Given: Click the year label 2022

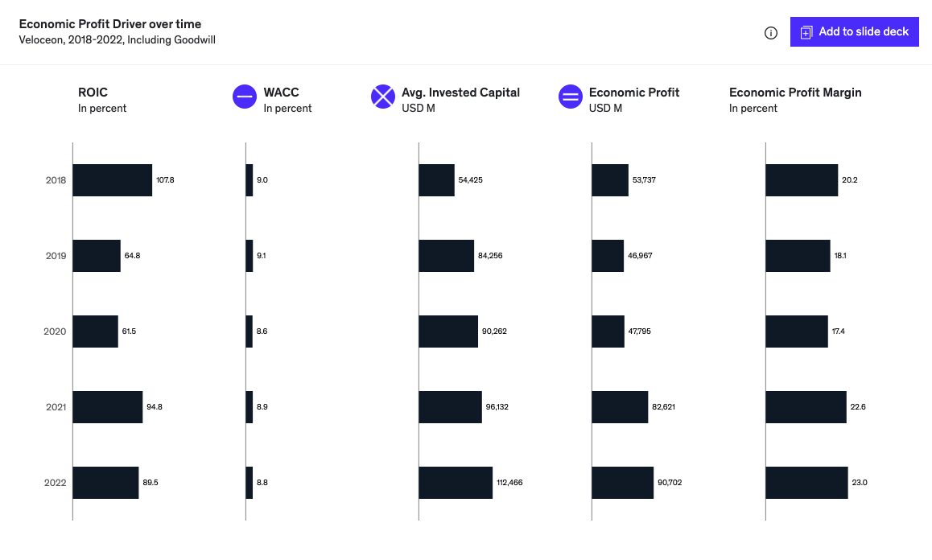Looking at the screenshot, I should pos(56,482).
